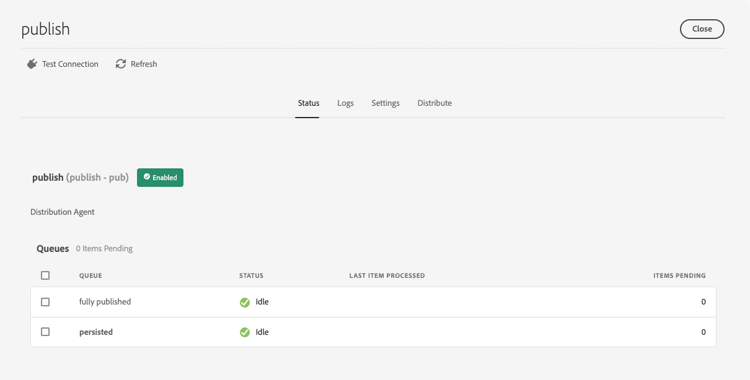Viewport: 750px width, 380px height.
Task: Open the fully published queue name
Action: pos(105,302)
